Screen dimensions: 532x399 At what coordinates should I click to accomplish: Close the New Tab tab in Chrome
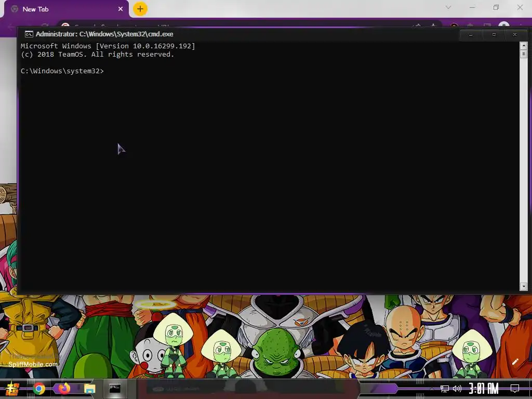pos(121,9)
